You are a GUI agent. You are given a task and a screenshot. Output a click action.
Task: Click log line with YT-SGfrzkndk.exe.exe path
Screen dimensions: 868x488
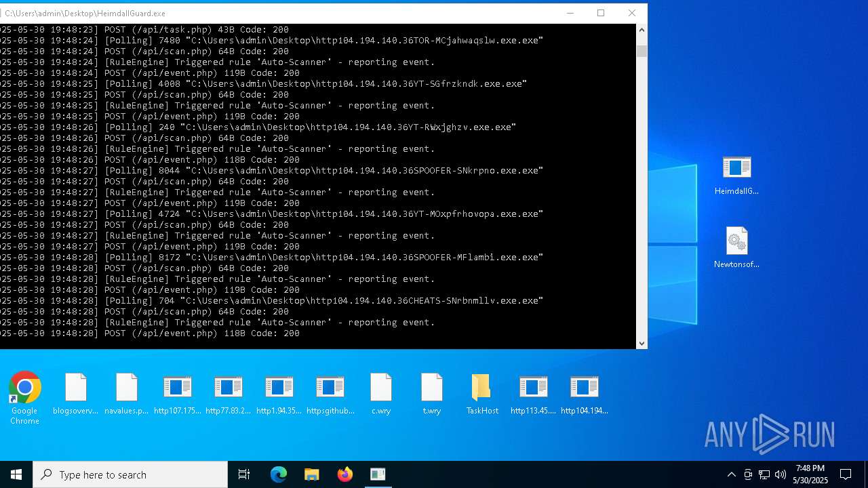click(264, 84)
